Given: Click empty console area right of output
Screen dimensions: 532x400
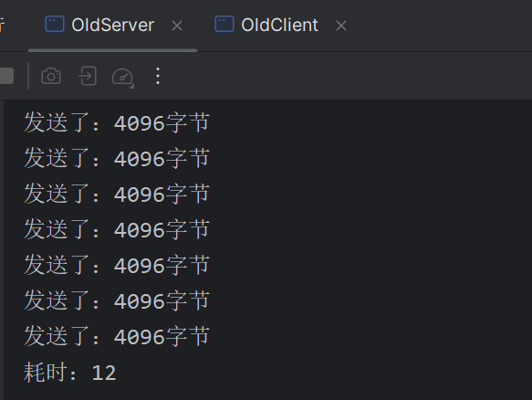Looking at the screenshot, I should (370, 237).
